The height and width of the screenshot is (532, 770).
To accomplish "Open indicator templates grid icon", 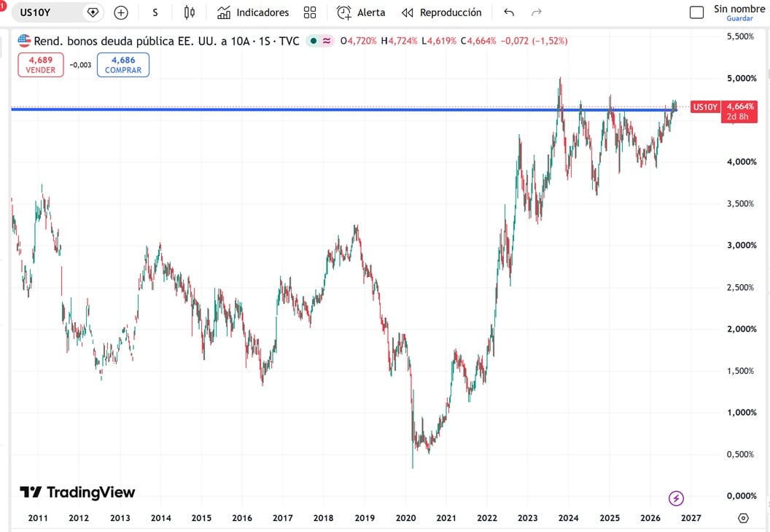I will point(310,13).
